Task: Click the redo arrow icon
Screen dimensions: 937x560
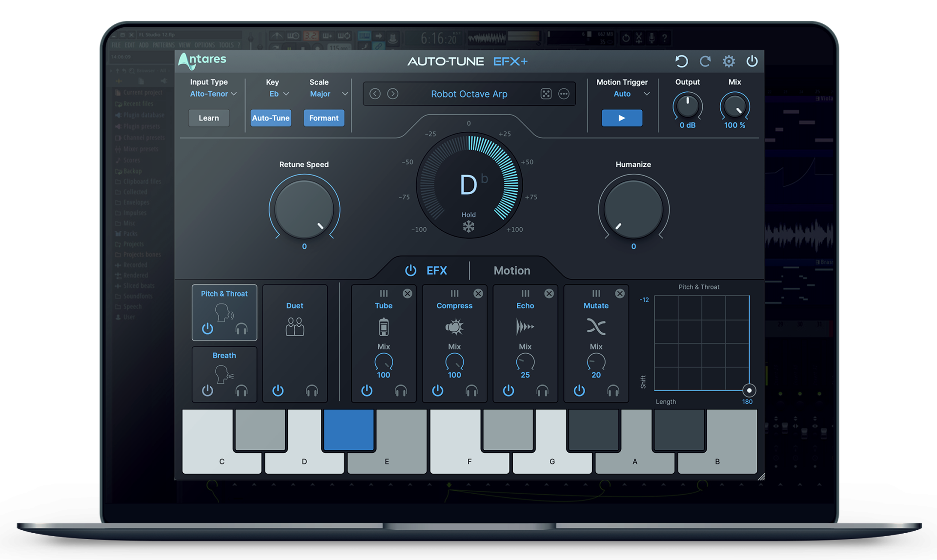Action: (705, 61)
